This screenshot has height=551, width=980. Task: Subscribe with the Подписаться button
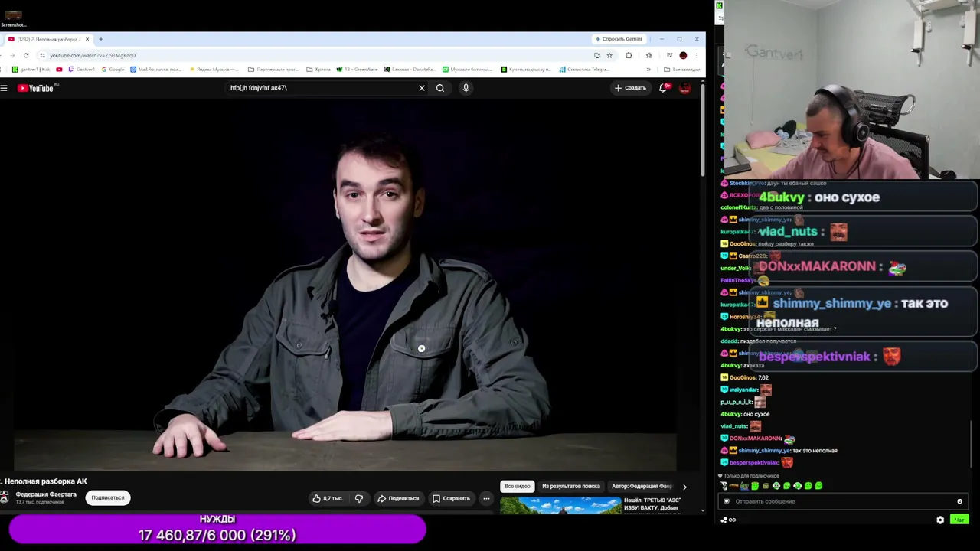pyautogui.click(x=108, y=498)
